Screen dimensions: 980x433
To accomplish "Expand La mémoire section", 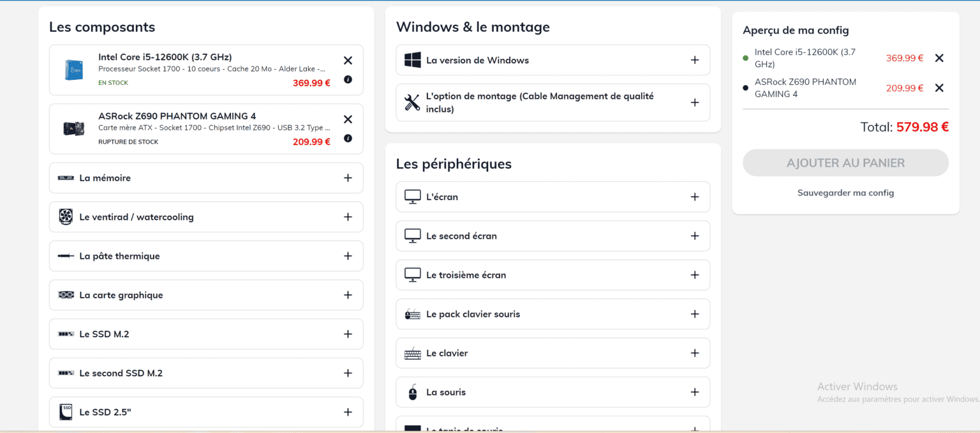I will tap(206, 178).
